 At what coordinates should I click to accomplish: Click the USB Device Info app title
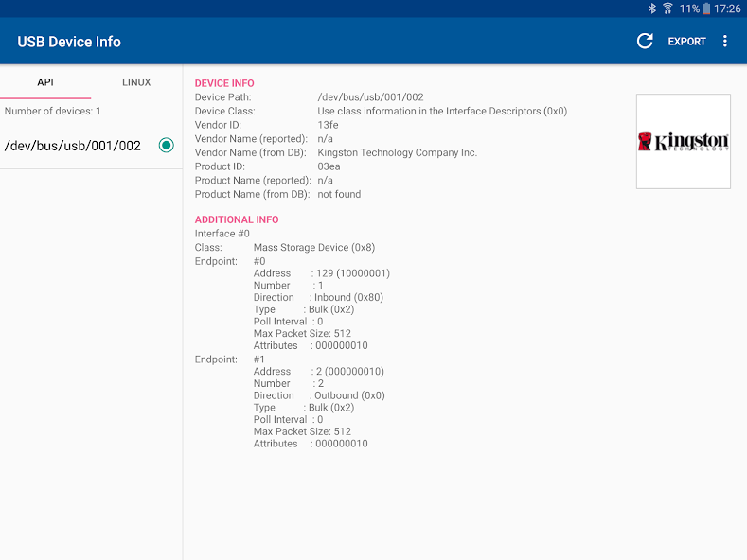point(69,42)
